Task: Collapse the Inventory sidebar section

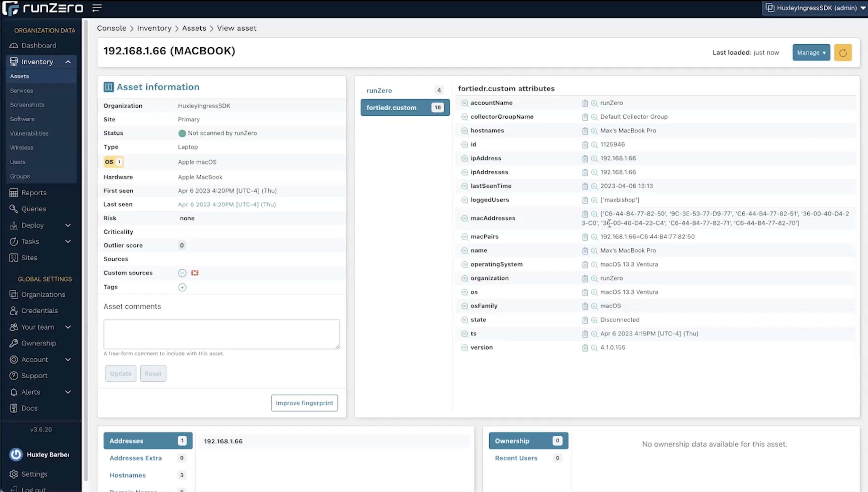Action: [68, 62]
